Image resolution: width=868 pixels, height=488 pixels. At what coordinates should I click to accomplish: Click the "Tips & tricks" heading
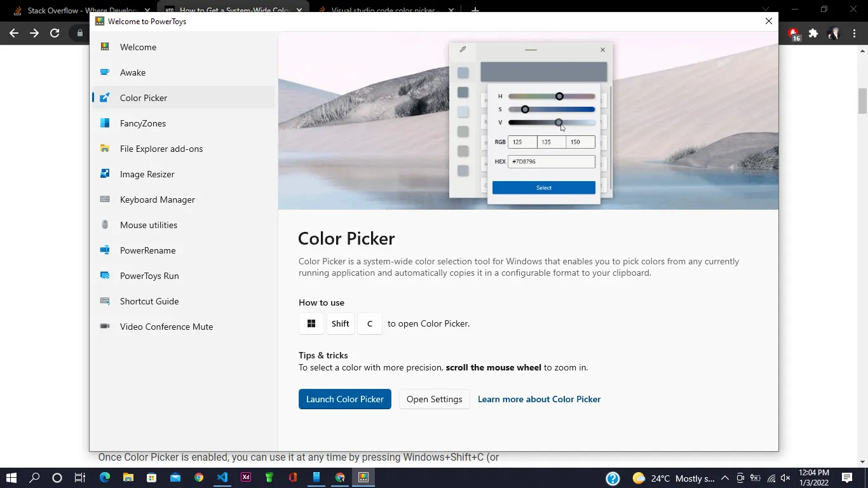pyautogui.click(x=323, y=355)
